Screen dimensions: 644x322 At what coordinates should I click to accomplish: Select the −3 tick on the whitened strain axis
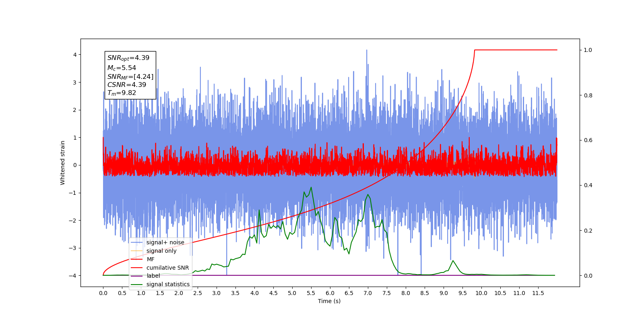(x=73, y=248)
